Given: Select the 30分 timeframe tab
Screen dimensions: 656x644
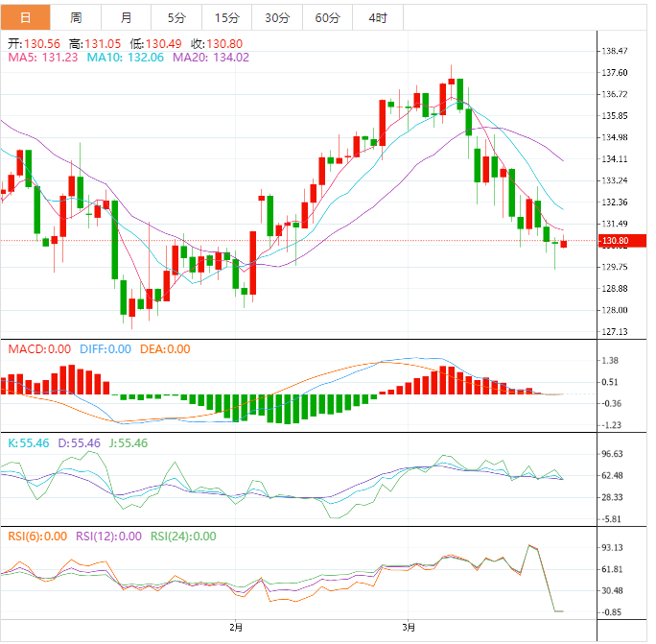Looking at the screenshot, I should coord(276,18).
